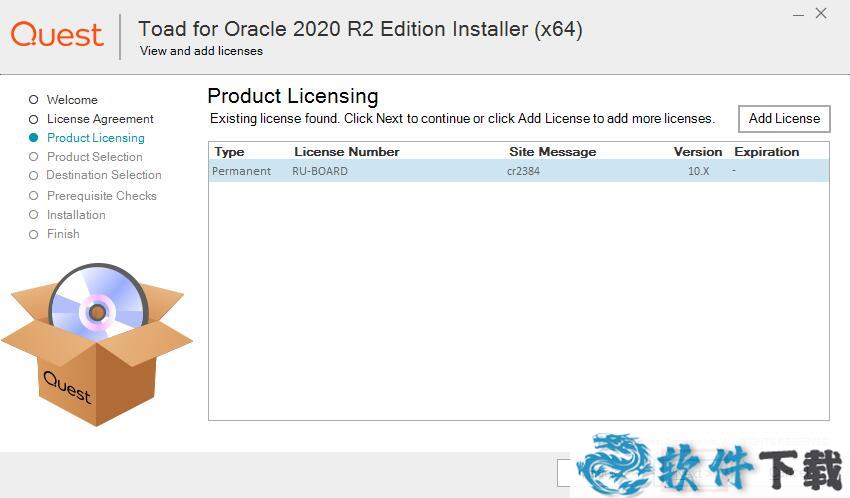The width and height of the screenshot is (850, 498).
Task: Click the CD box installer image
Action: (x=96, y=341)
